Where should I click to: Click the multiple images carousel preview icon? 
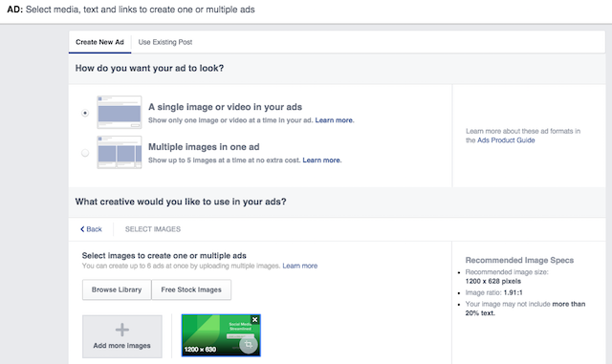pyautogui.click(x=120, y=152)
